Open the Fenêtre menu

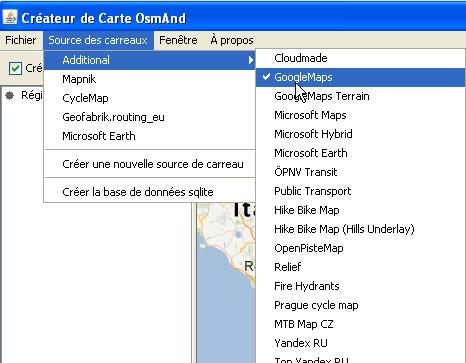[x=178, y=40]
